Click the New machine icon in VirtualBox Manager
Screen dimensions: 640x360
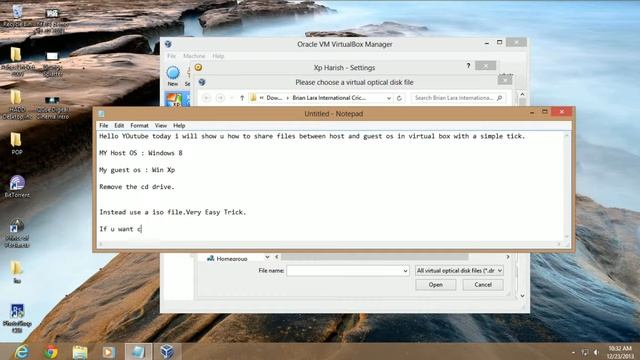[173, 76]
